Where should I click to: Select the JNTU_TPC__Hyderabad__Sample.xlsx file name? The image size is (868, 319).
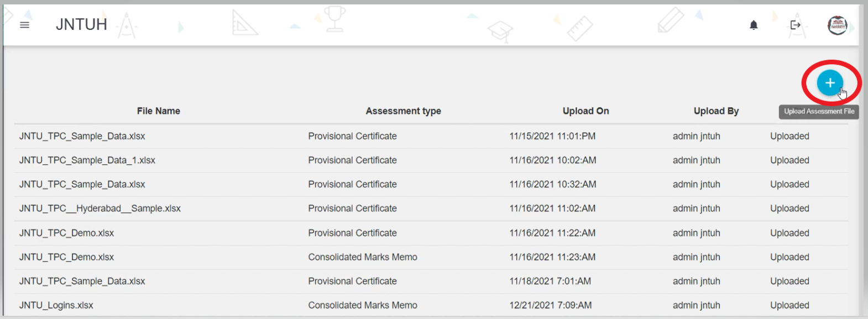click(x=100, y=208)
